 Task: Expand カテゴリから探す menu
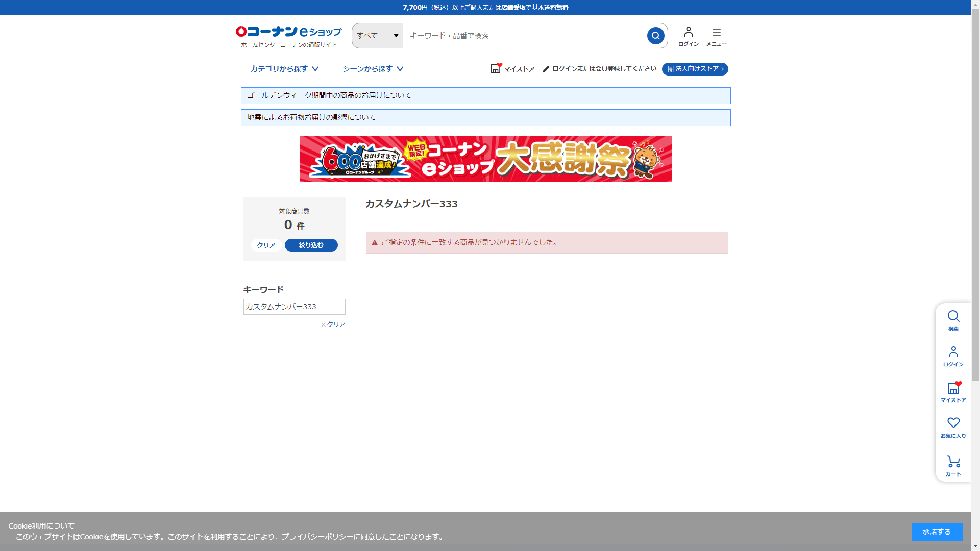coord(284,69)
